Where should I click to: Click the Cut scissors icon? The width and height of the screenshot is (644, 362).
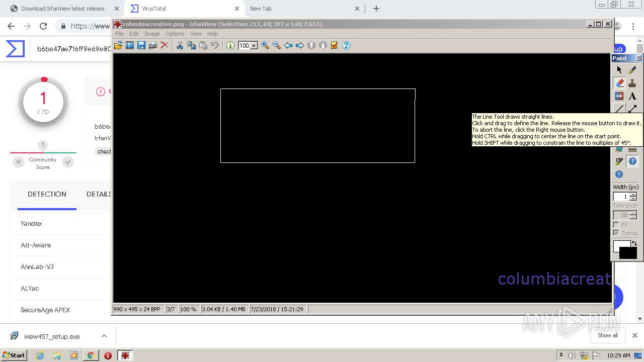pos(180,45)
